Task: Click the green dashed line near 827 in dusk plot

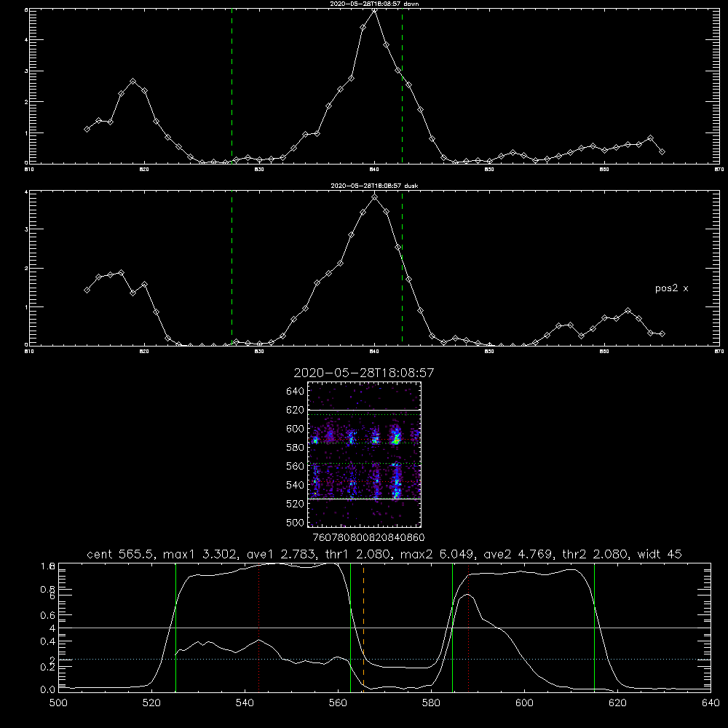Action: 232,268
